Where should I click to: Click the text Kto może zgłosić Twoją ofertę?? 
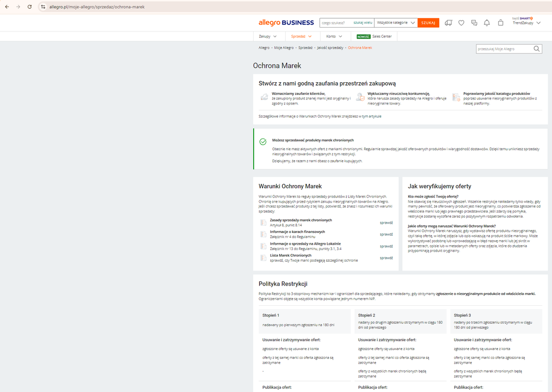(433, 197)
